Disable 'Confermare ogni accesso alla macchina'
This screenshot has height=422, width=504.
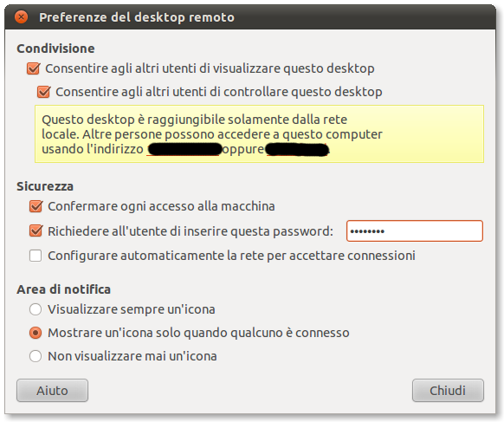[36, 206]
